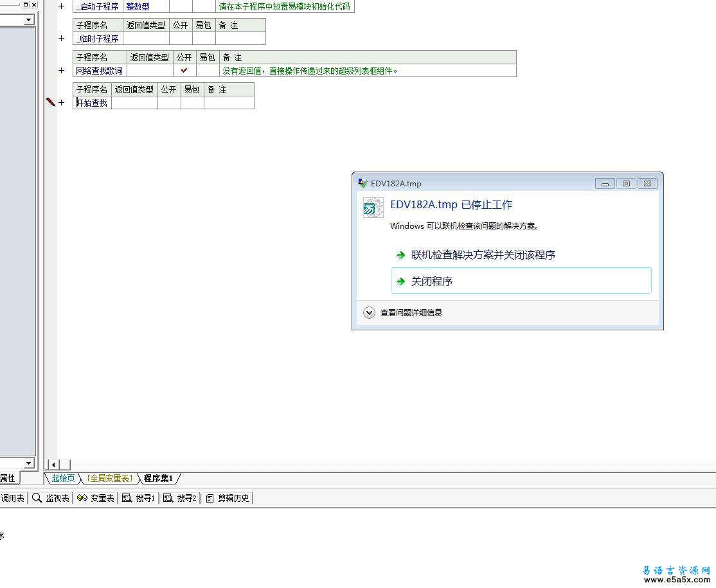
Task: Click 关闭程序 in the crash dialog
Action: [x=521, y=281]
